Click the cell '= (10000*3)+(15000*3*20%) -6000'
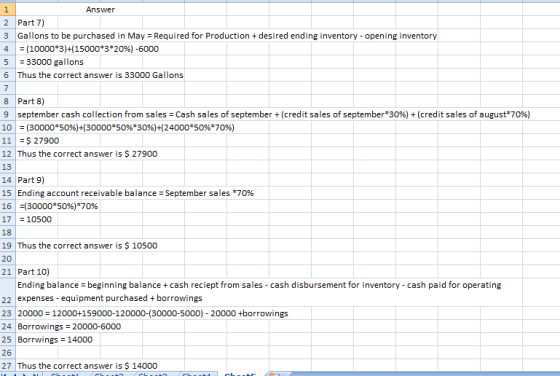 pos(89,49)
